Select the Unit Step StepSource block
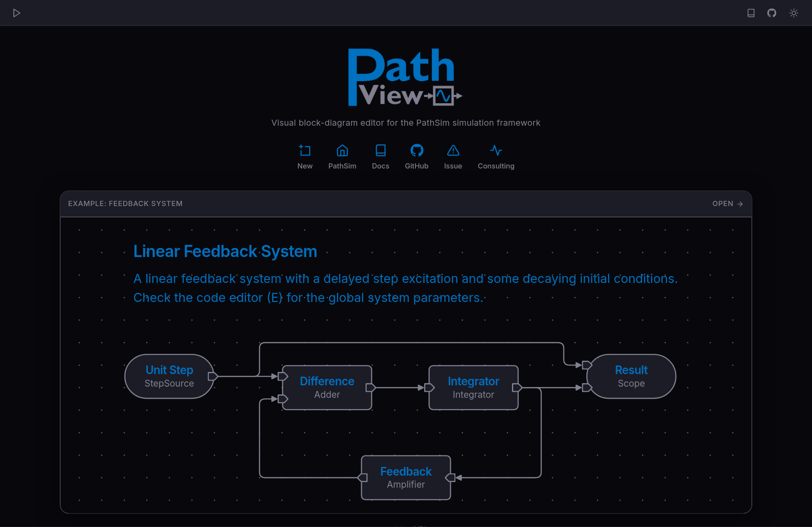 point(169,376)
